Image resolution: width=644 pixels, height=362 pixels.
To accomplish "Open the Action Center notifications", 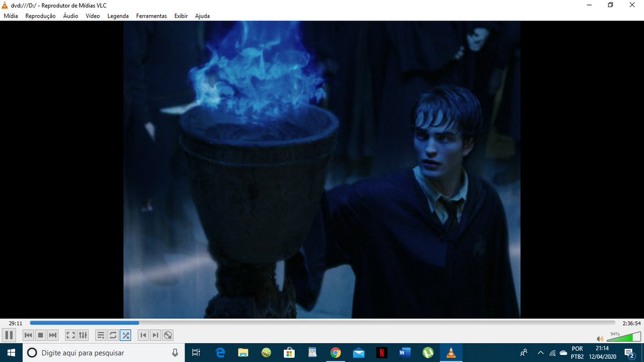I will pyautogui.click(x=630, y=352).
